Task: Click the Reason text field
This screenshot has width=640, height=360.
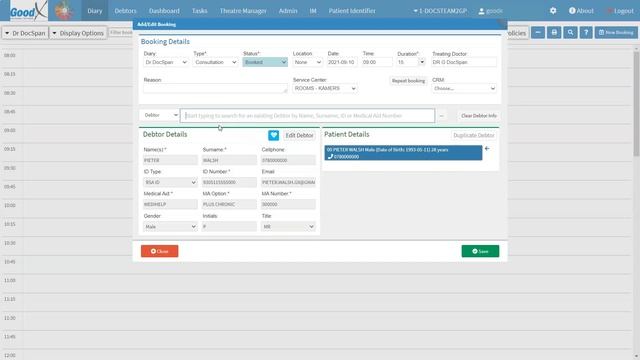Action: coord(216,88)
